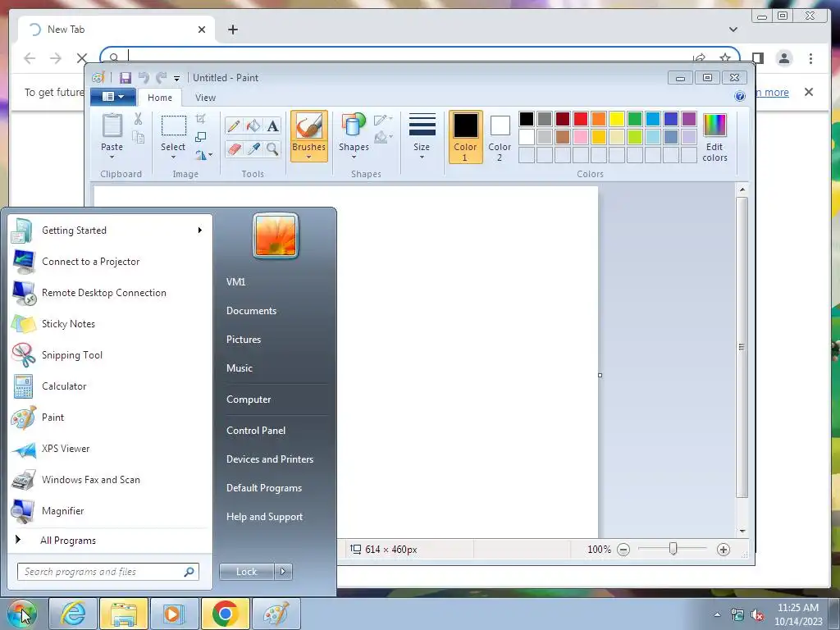The height and width of the screenshot is (630, 840).
Task: Click the Search programs and files box
Action: [x=107, y=572]
